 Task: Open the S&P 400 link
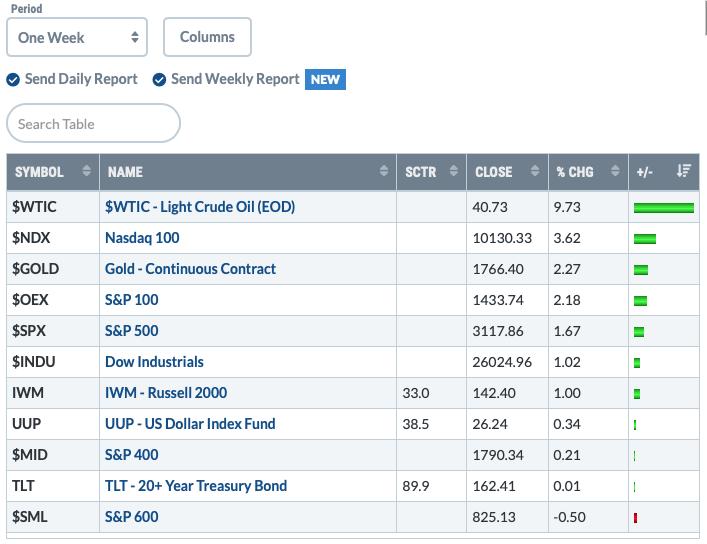click(132, 455)
